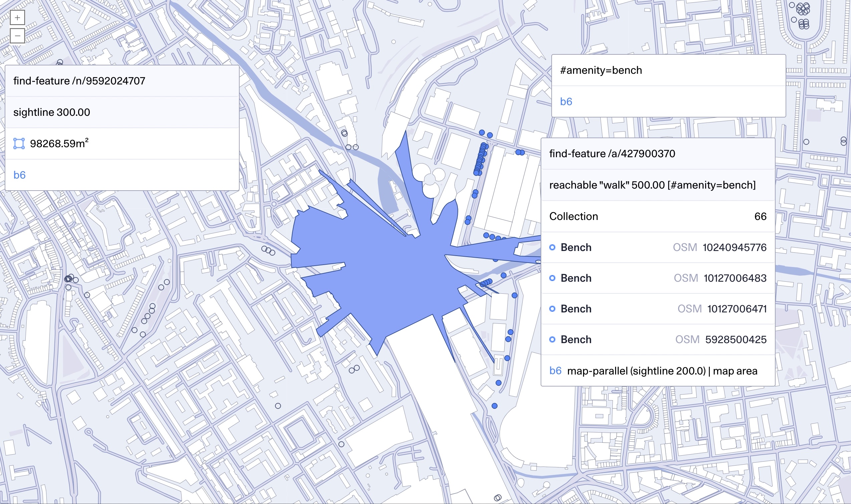Expand the Collection 66 row
Viewport: 851px width, 504px height.
click(658, 216)
